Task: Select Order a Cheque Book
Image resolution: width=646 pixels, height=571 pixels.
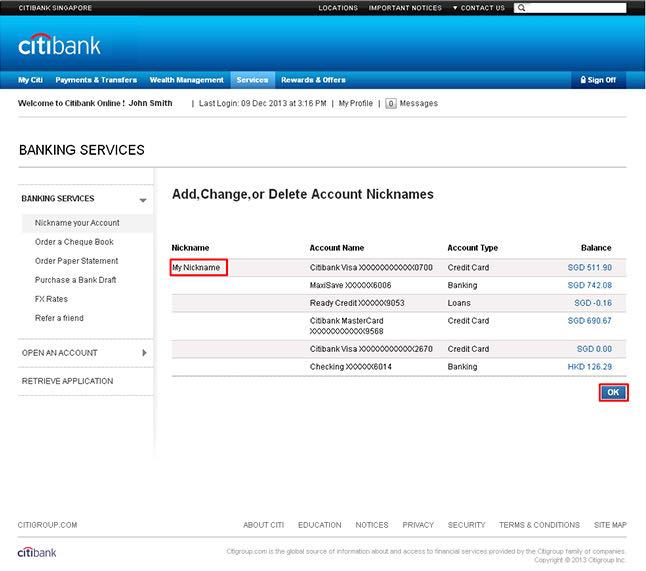Action: pos(74,242)
